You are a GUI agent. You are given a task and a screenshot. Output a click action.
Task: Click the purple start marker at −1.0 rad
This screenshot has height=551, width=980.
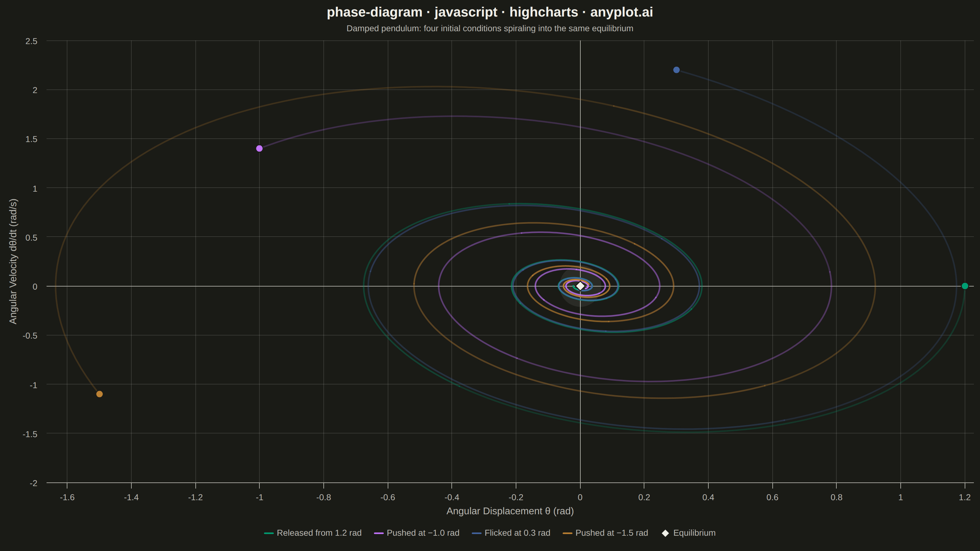pyautogui.click(x=259, y=148)
